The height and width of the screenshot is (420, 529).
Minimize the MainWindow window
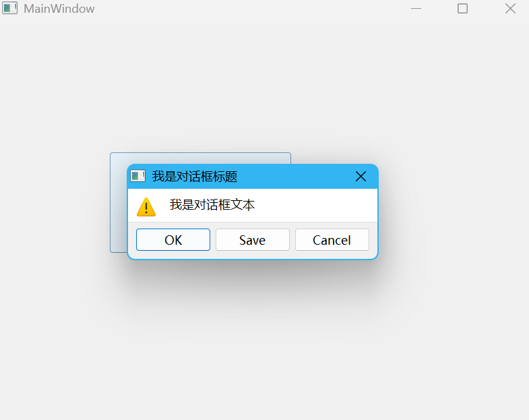[416, 9]
